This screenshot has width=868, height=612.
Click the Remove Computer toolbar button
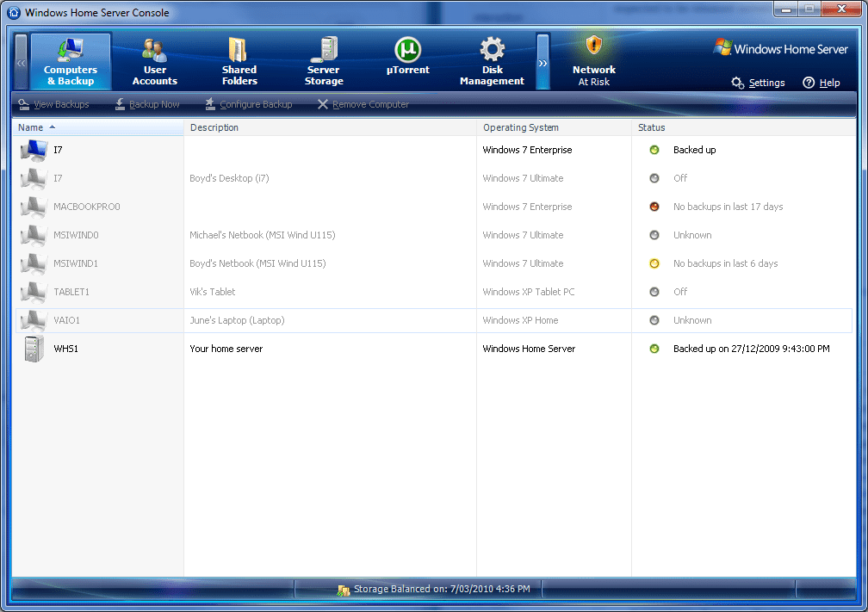click(x=363, y=105)
